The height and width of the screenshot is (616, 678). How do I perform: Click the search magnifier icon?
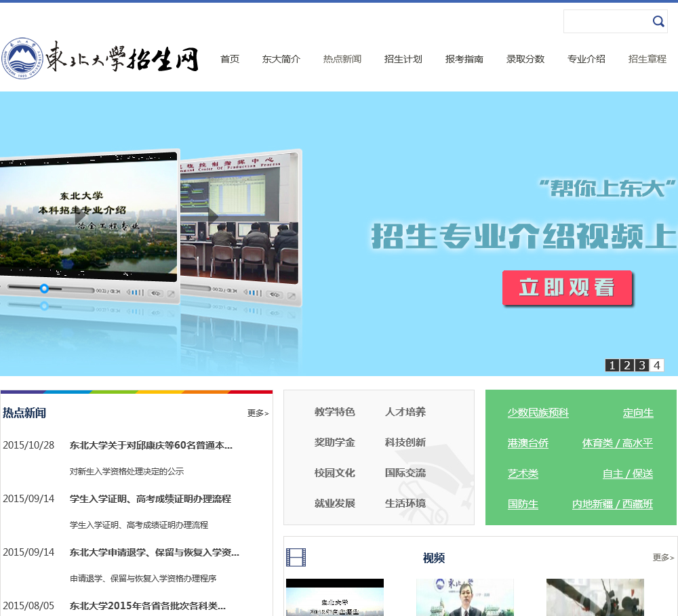[658, 21]
